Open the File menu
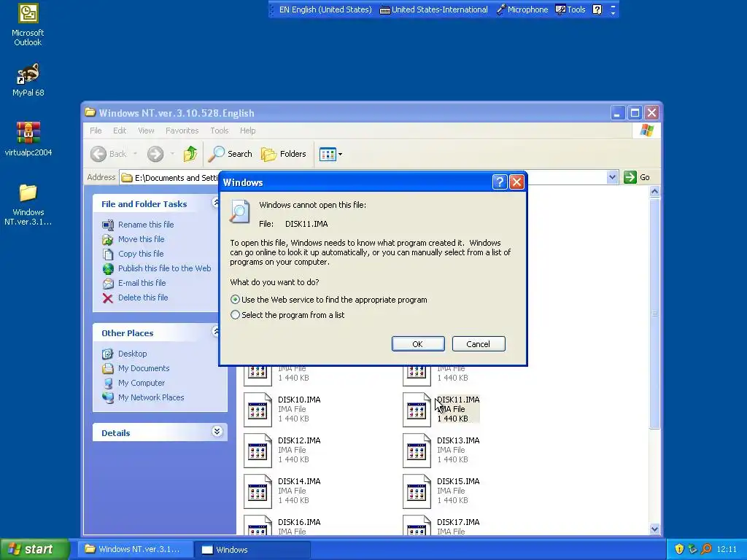The width and height of the screenshot is (747, 560). click(x=96, y=131)
